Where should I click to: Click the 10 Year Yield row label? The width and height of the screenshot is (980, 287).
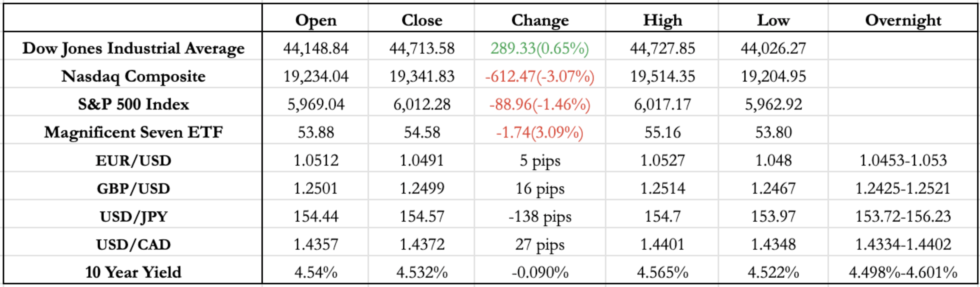coord(133,272)
